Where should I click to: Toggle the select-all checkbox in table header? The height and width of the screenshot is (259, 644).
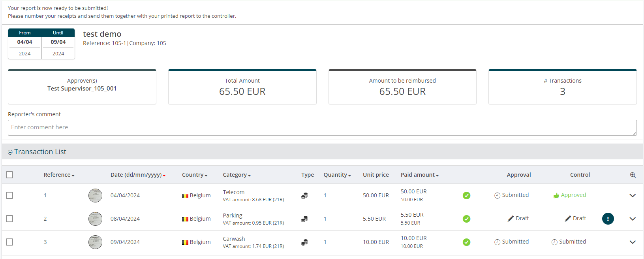[10, 175]
